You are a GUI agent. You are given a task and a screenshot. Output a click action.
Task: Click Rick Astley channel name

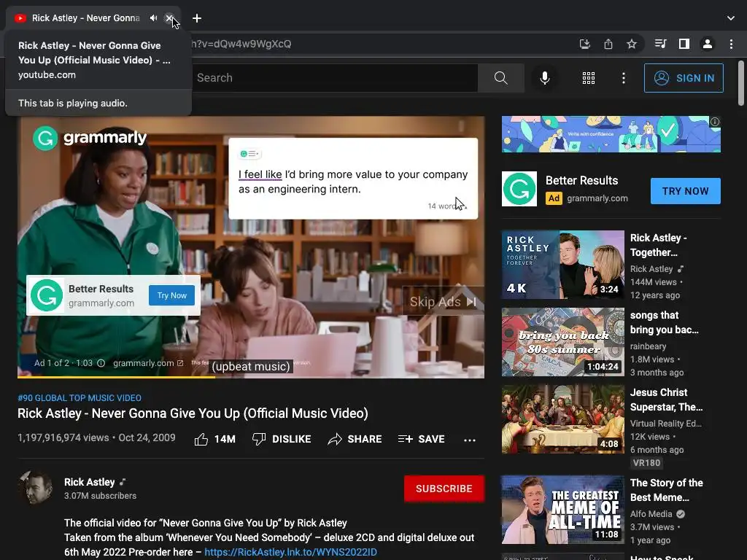click(x=90, y=482)
